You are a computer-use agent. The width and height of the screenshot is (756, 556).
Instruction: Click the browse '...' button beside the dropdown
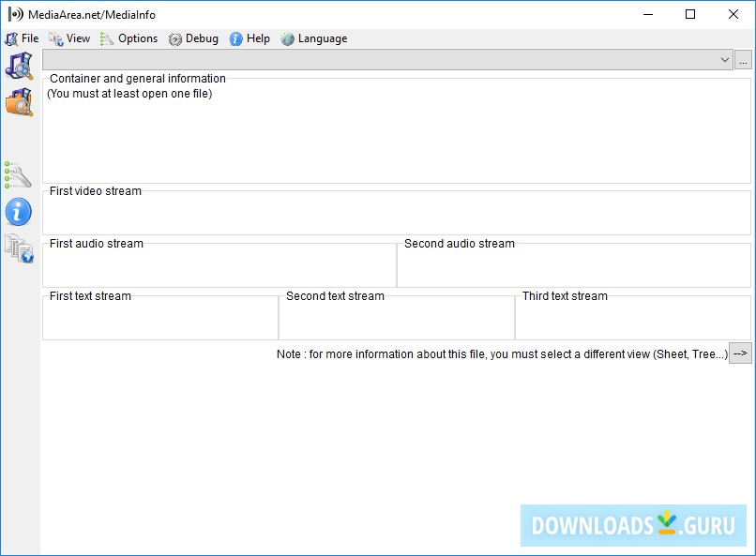pos(743,60)
